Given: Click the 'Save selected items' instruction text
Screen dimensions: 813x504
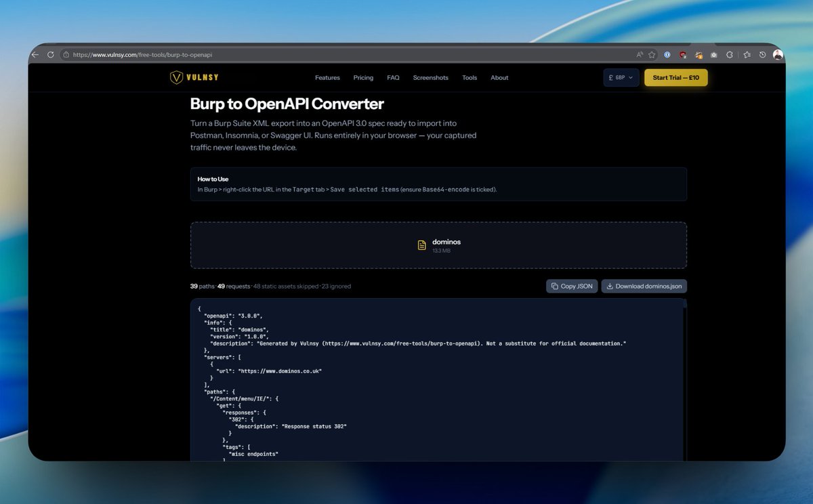Looking at the screenshot, I should tap(364, 190).
